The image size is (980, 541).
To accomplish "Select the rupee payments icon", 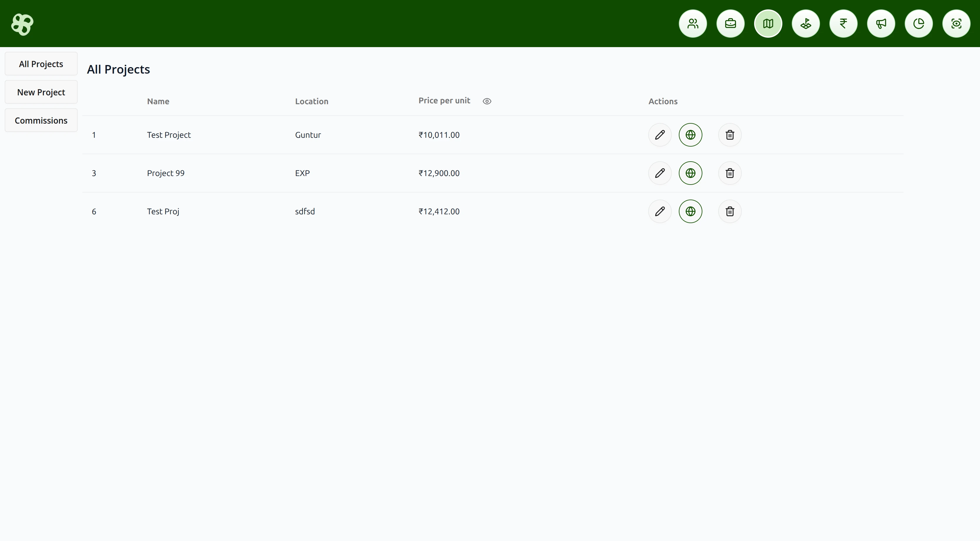I will pyautogui.click(x=844, y=24).
